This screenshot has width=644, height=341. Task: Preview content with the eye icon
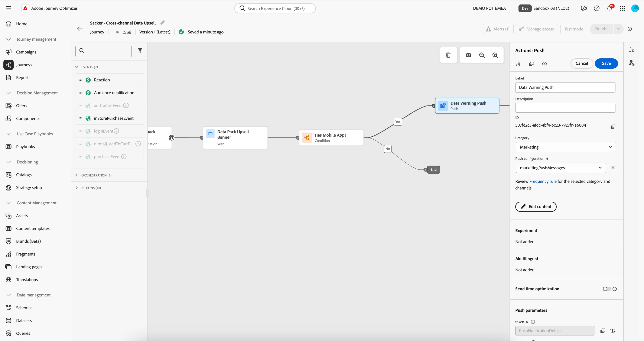pos(544,64)
